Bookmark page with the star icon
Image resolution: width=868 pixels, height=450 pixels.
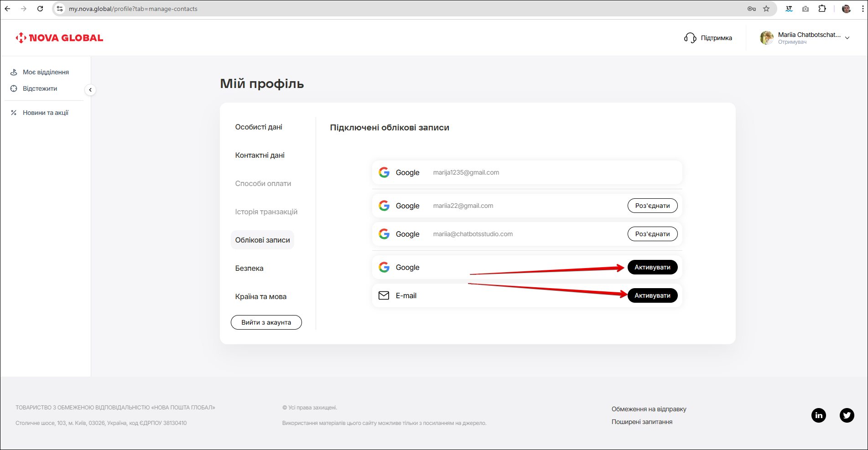click(x=766, y=9)
